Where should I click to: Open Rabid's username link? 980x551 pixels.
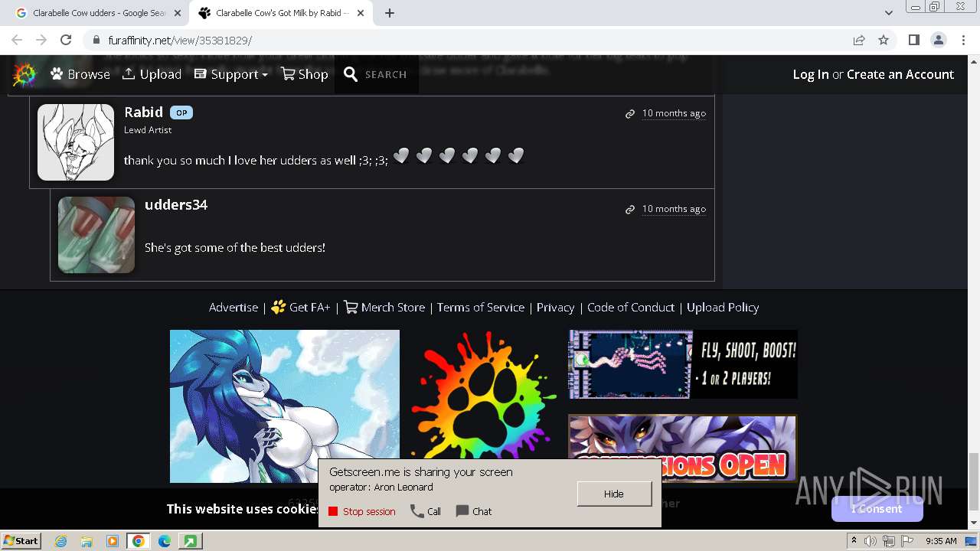pos(143,112)
